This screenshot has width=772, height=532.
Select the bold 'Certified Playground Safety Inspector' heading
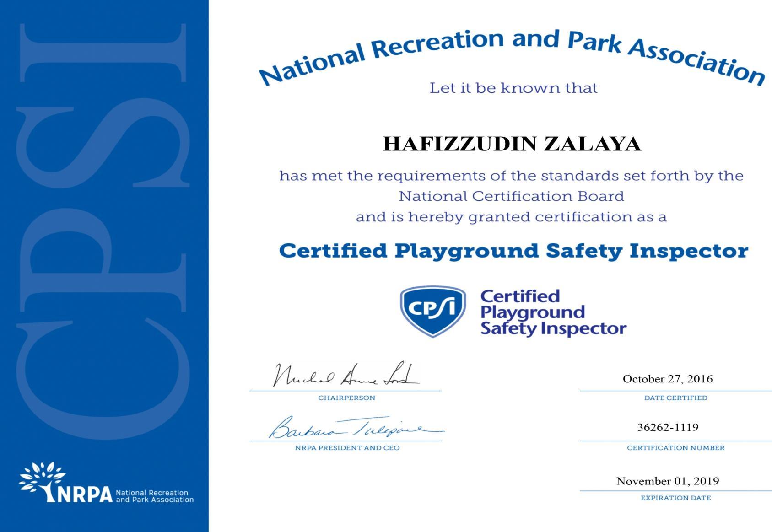(513, 251)
